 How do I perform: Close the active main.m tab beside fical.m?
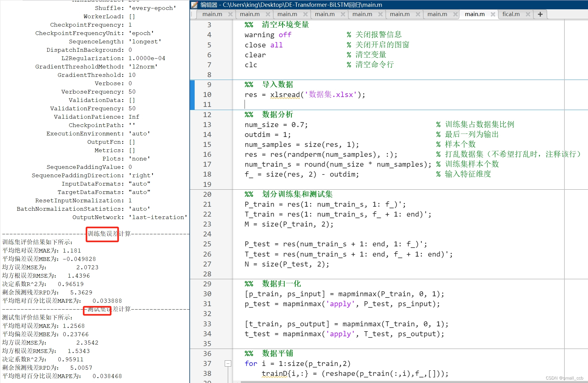493,14
